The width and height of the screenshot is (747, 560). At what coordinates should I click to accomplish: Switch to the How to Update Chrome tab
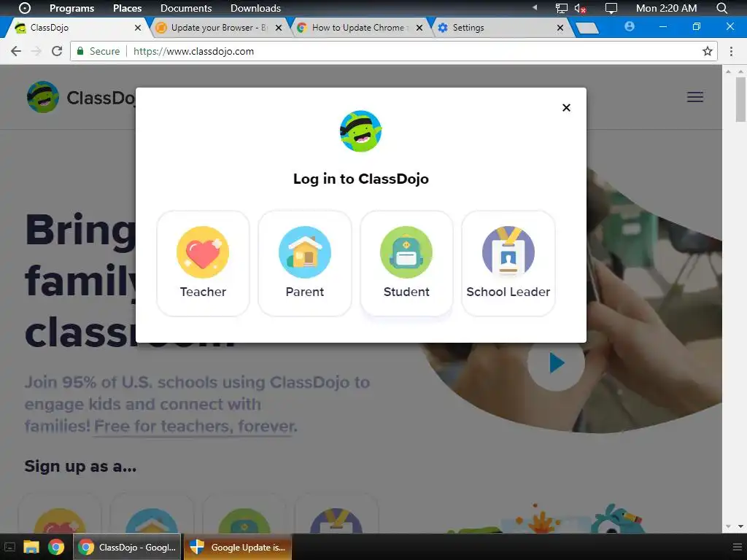click(360, 28)
